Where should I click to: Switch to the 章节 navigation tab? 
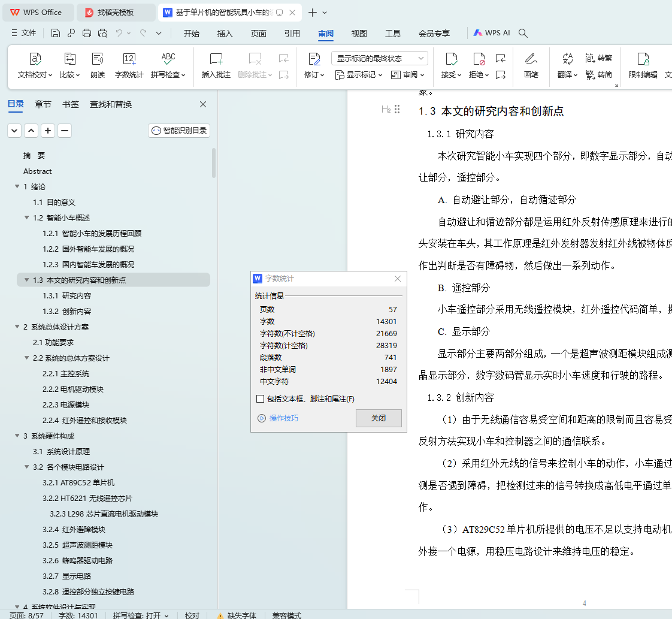(43, 104)
